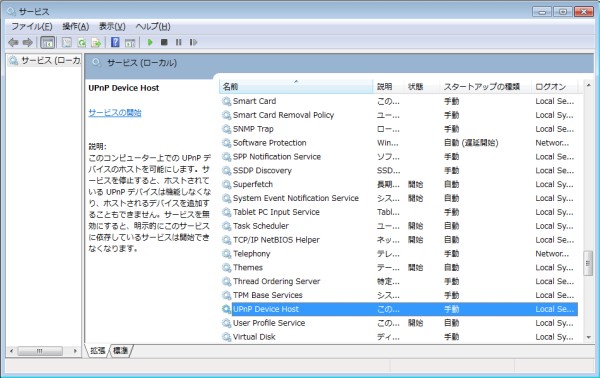Click the gear icon beside TPM Base Services

coord(227,295)
